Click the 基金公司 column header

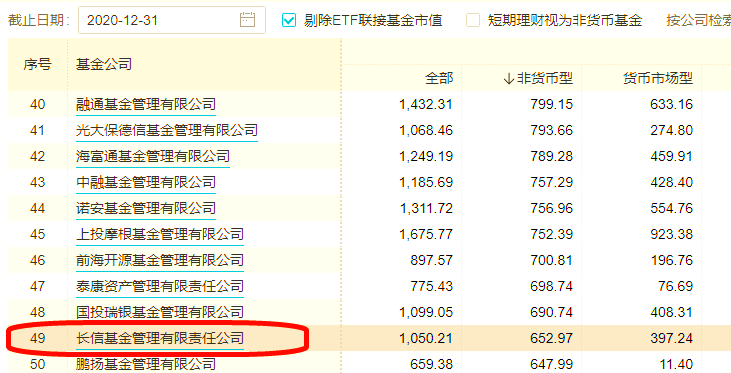point(104,64)
